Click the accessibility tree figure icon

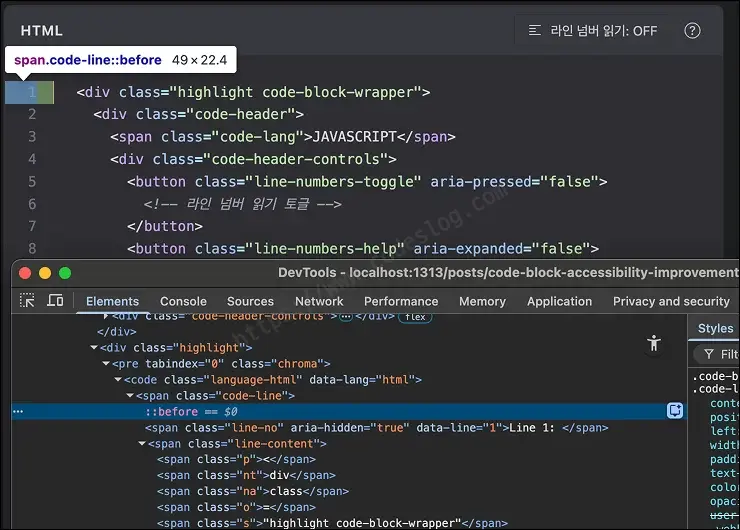(x=654, y=343)
